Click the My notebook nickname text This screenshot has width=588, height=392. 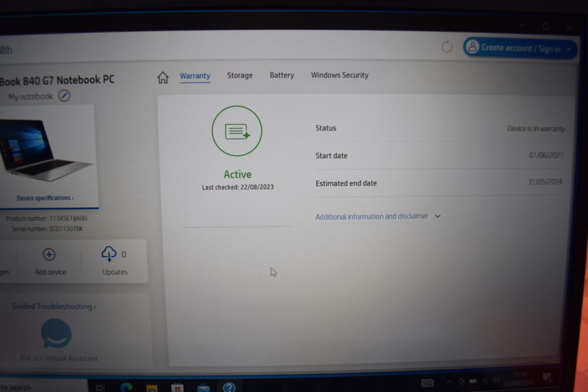(x=31, y=97)
